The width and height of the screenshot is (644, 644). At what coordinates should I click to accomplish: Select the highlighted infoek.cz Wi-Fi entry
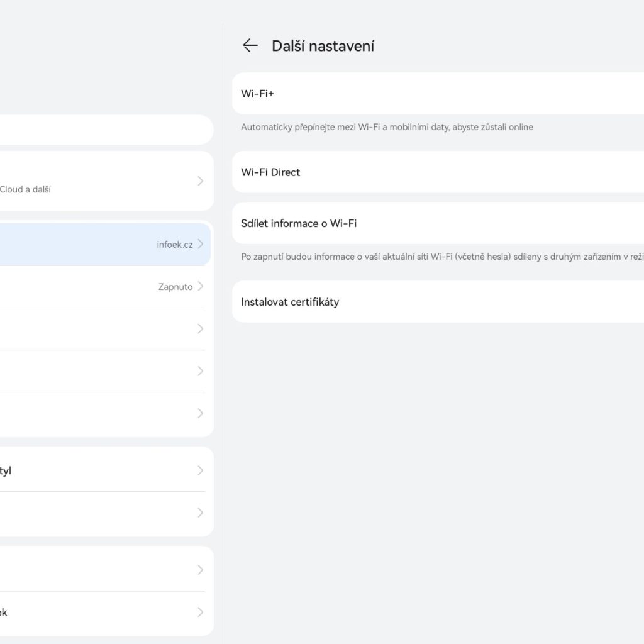click(x=101, y=244)
